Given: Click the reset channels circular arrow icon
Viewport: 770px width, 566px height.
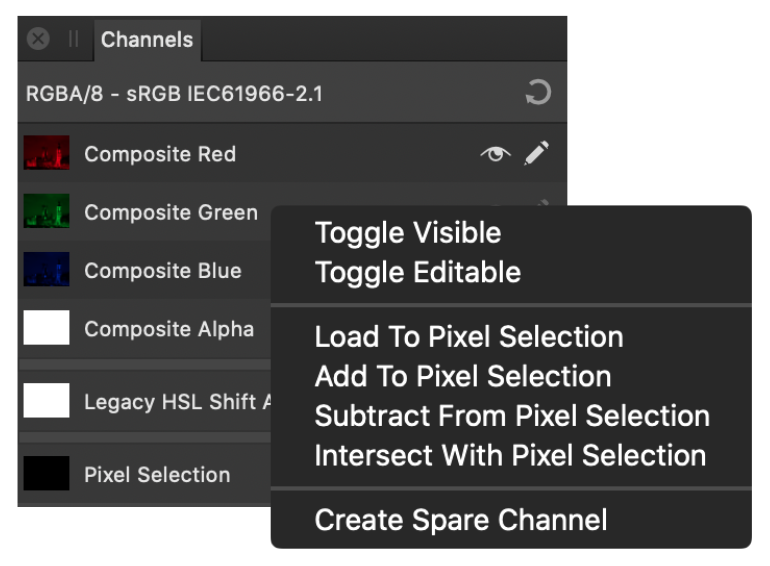Looking at the screenshot, I should click(538, 92).
